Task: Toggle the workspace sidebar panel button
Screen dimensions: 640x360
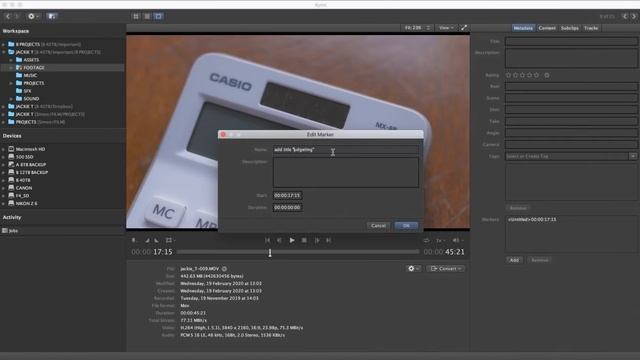Action: pos(52,16)
